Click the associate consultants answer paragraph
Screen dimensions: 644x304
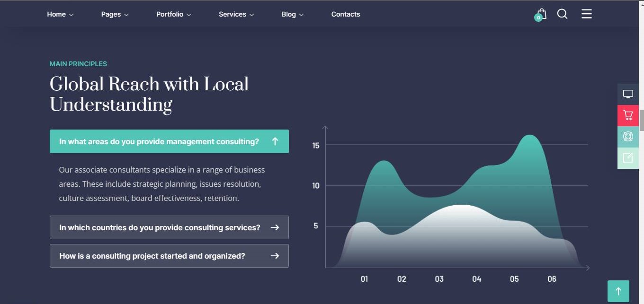pyautogui.click(x=162, y=184)
